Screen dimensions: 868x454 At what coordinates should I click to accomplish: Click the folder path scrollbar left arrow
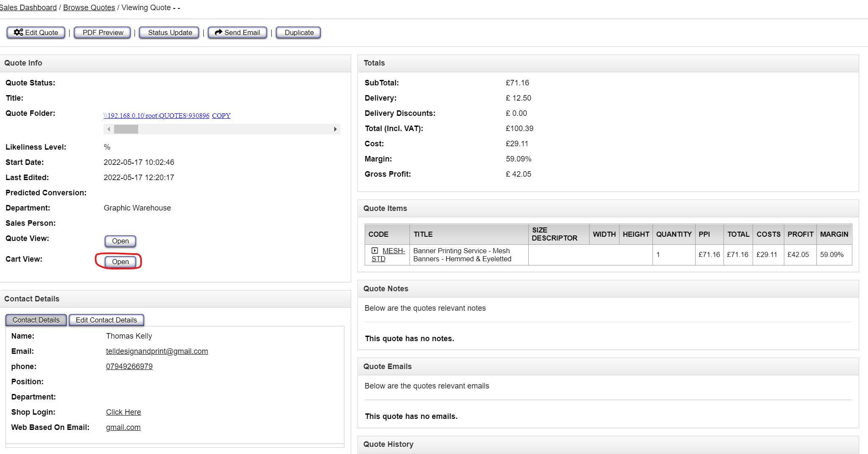click(x=109, y=129)
